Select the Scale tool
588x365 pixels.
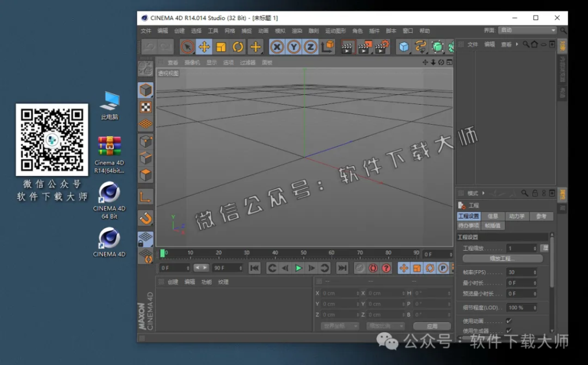point(220,47)
